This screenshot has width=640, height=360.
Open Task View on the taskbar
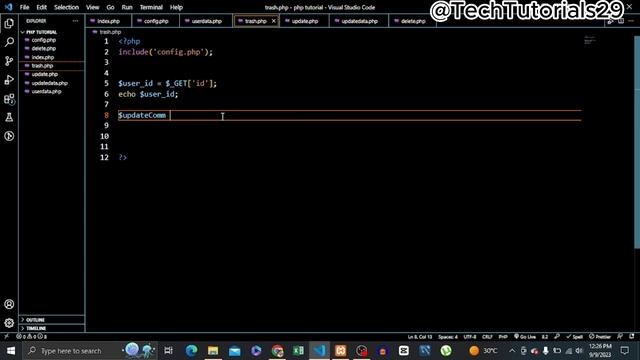pyautogui.click(x=168, y=351)
